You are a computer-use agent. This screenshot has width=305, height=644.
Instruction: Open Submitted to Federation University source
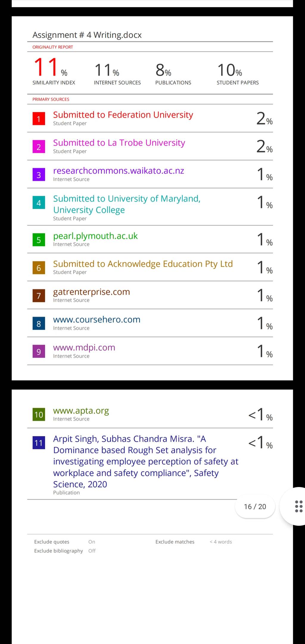tap(123, 115)
